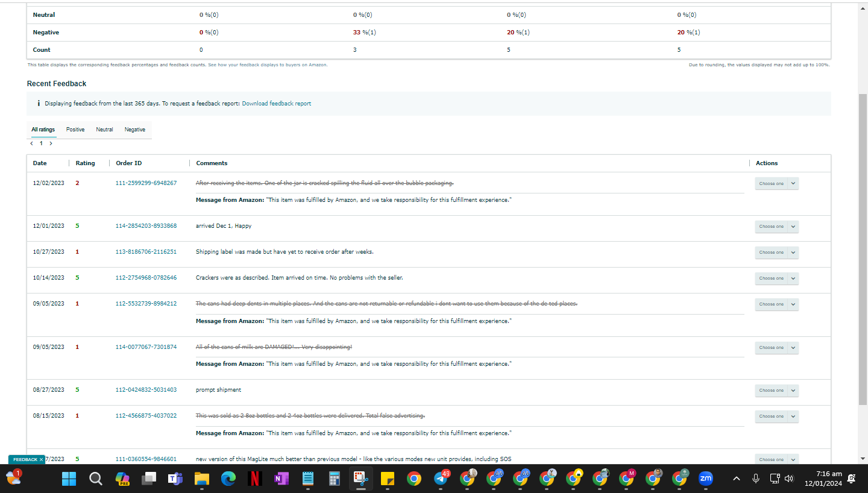Switch to the Snipping Tool on the taskbar

tap(360, 479)
